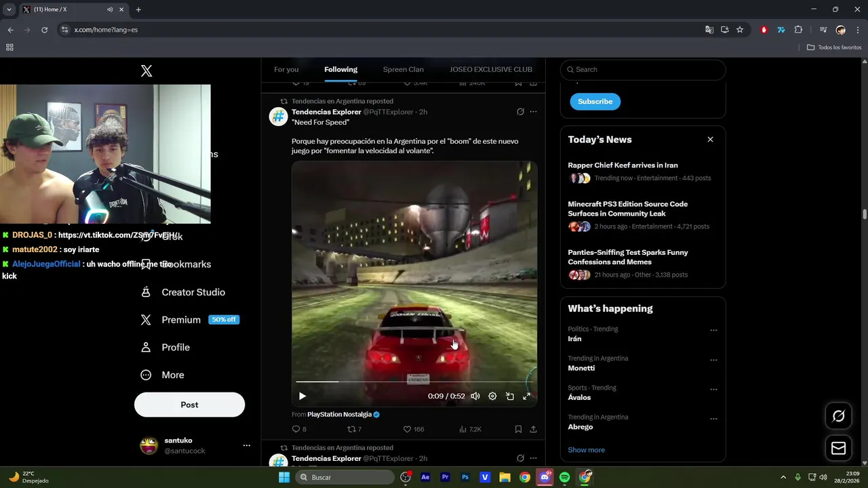Click the install app icon in the address bar
This screenshot has width=868, height=488.
pyautogui.click(x=724, y=30)
